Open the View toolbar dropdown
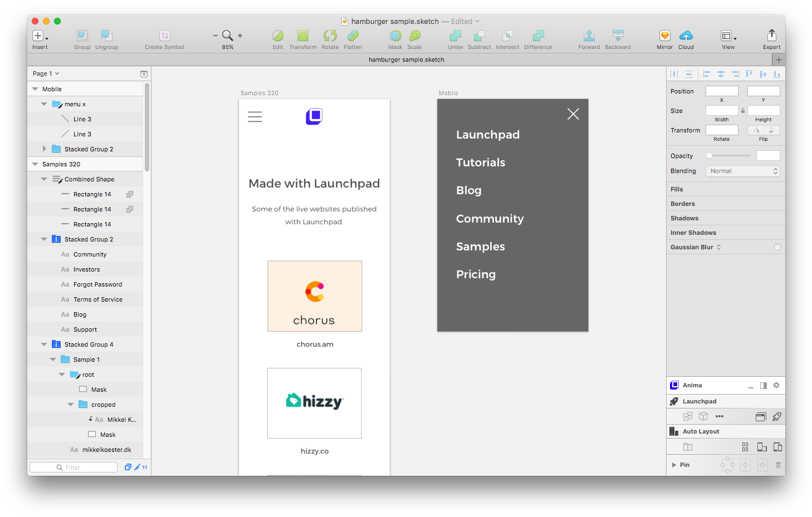 click(x=728, y=36)
